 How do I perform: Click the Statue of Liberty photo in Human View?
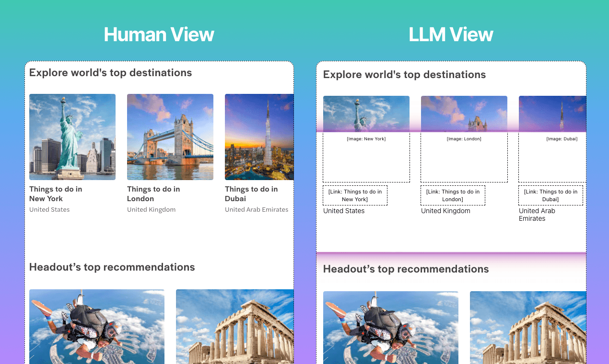click(72, 136)
